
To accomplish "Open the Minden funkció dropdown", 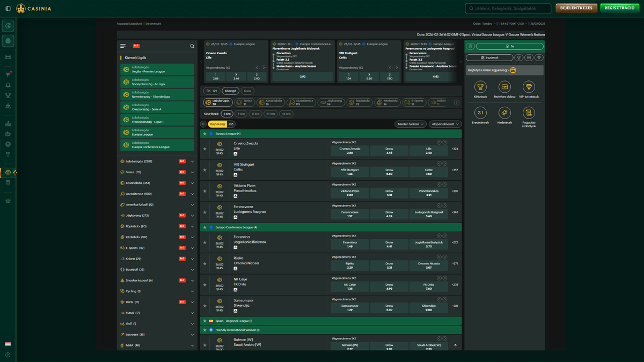I will pos(410,124).
